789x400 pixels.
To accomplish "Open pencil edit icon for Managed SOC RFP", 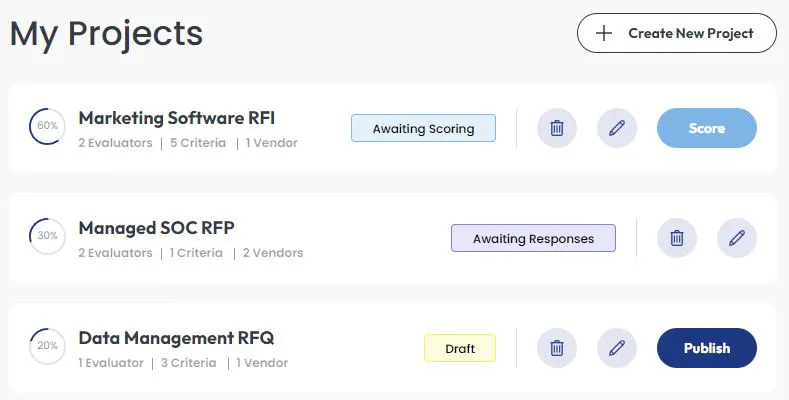I will (x=737, y=238).
